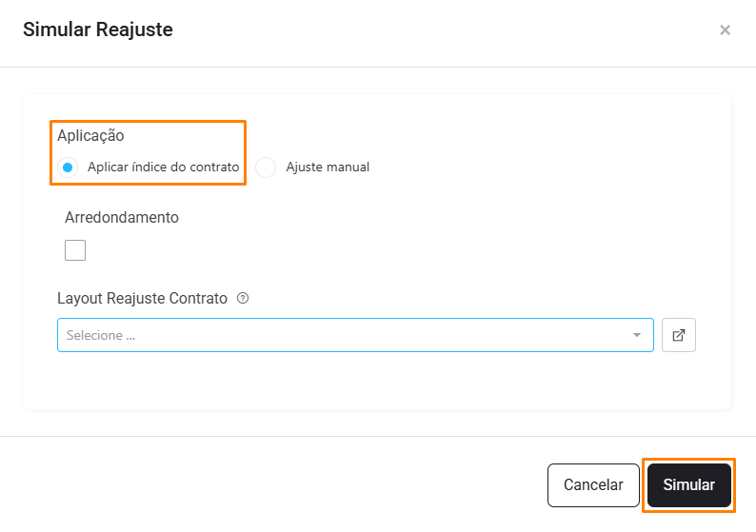Click the Ajuste manual label text

328,167
